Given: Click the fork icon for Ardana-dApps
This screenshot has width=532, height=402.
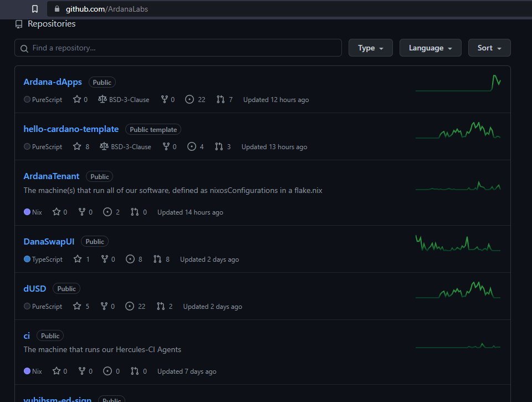Looking at the screenshot, I should [165, 99].
